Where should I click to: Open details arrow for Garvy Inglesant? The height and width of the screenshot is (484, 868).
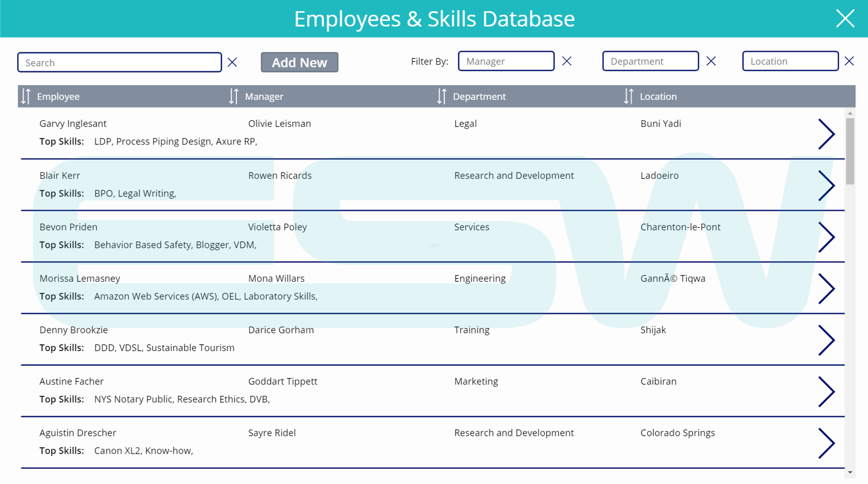point(826,134)
